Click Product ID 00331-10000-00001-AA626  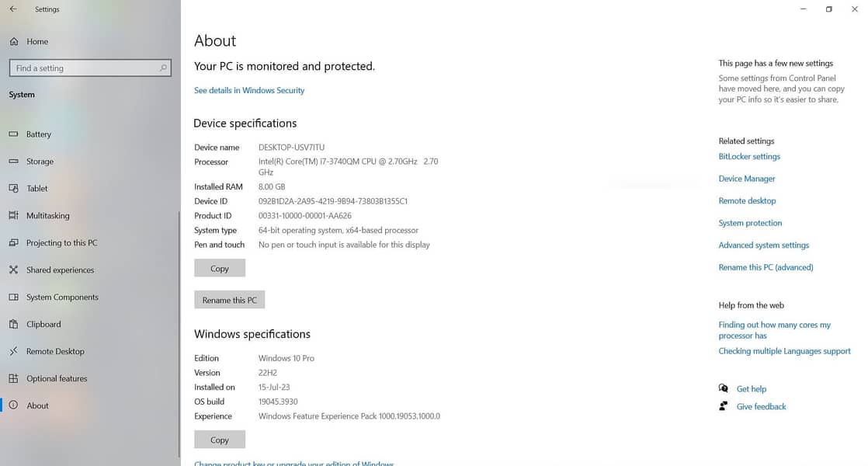pyautogui.click(x=304, y=215)
